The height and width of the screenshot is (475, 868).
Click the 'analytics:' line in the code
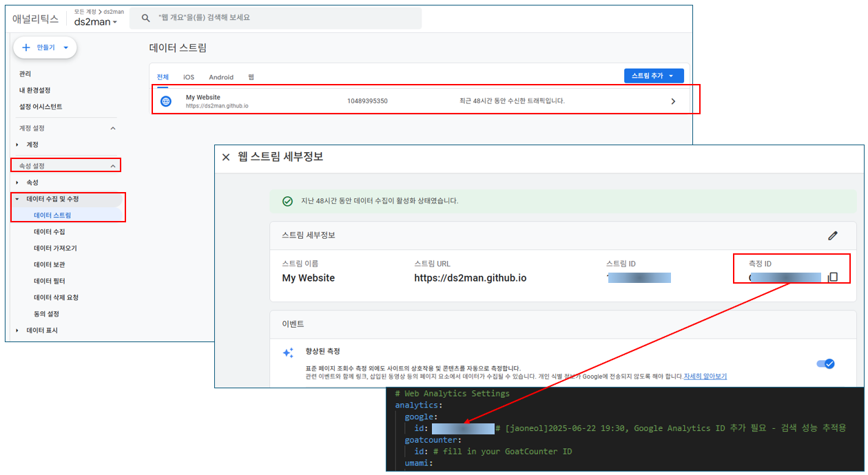coord(419,405)
